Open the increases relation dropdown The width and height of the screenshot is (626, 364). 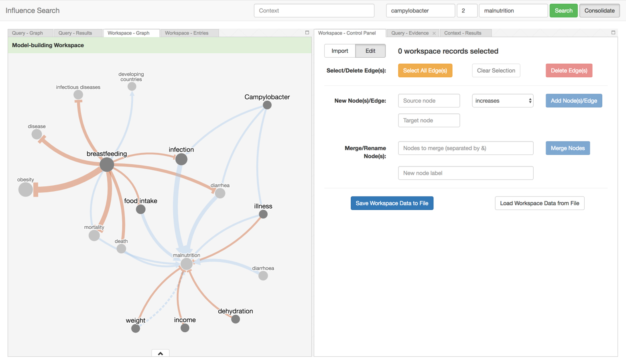502,101
